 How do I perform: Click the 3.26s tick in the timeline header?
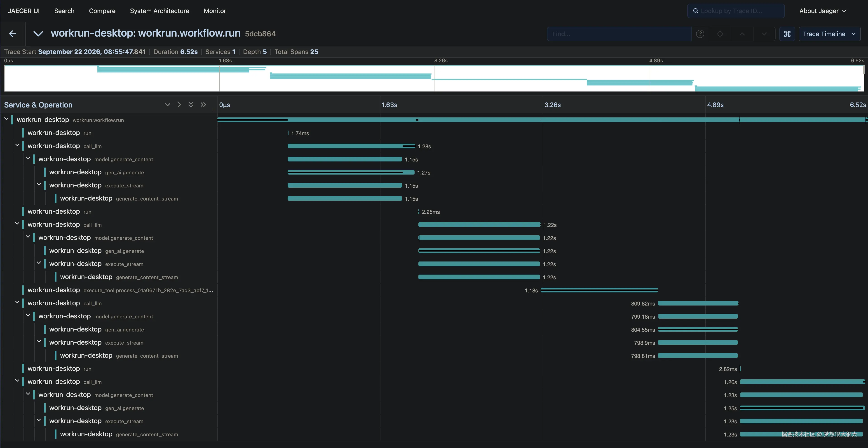(553, 105)
